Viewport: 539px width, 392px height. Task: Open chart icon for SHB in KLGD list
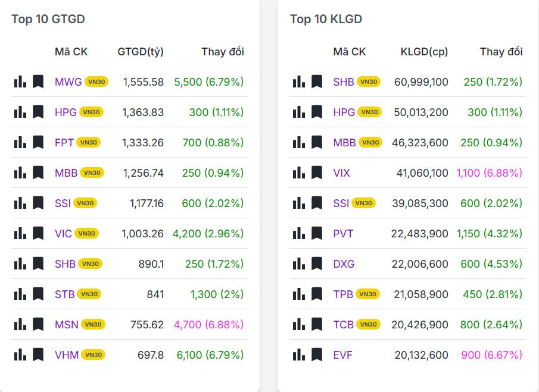pyautogui.click(x=298, y=81)
